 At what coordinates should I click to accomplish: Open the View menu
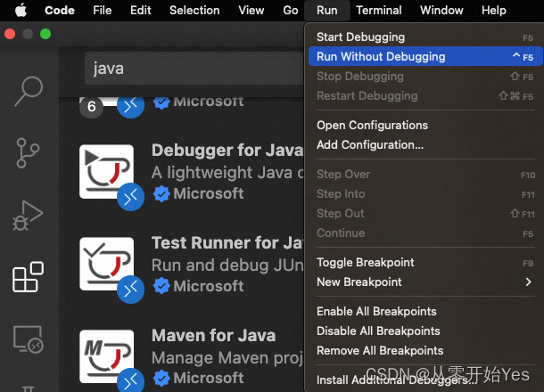pyautogui.click(x=251, y=11)
